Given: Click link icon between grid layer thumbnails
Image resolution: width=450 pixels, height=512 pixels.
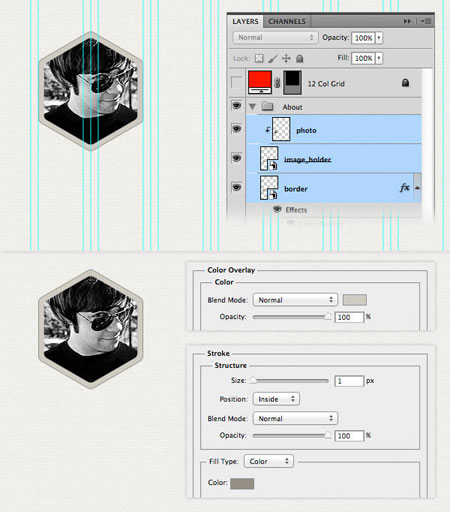Looking at the screenshot, I should coord(277,83).
